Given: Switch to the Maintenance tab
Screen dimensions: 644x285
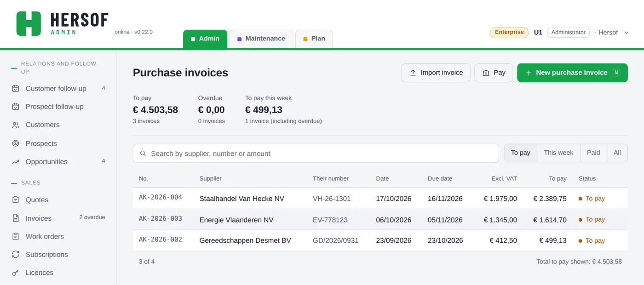Looking at the screenshot, I should (x=261, y=39).
